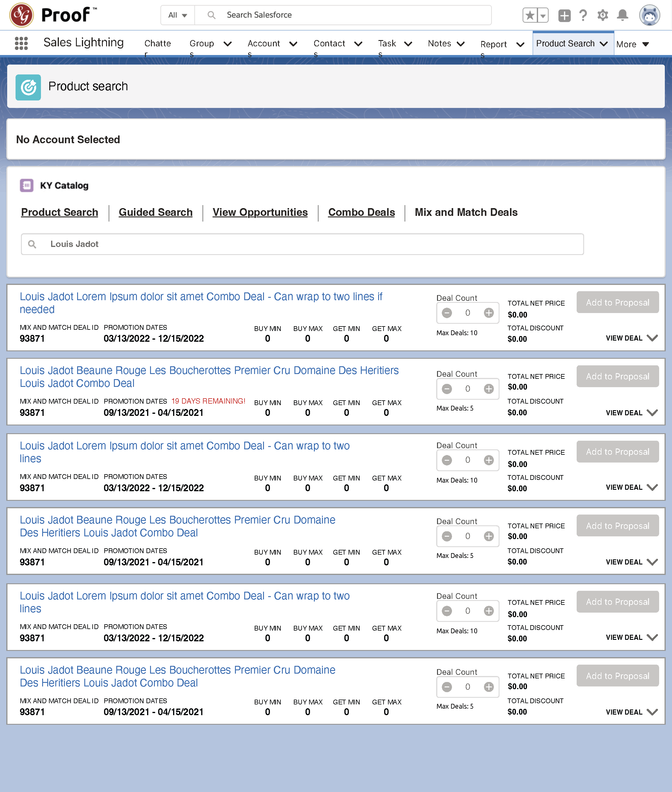
Task: Switch to the Combo Deals tab
Action: [x=361, y=212]
